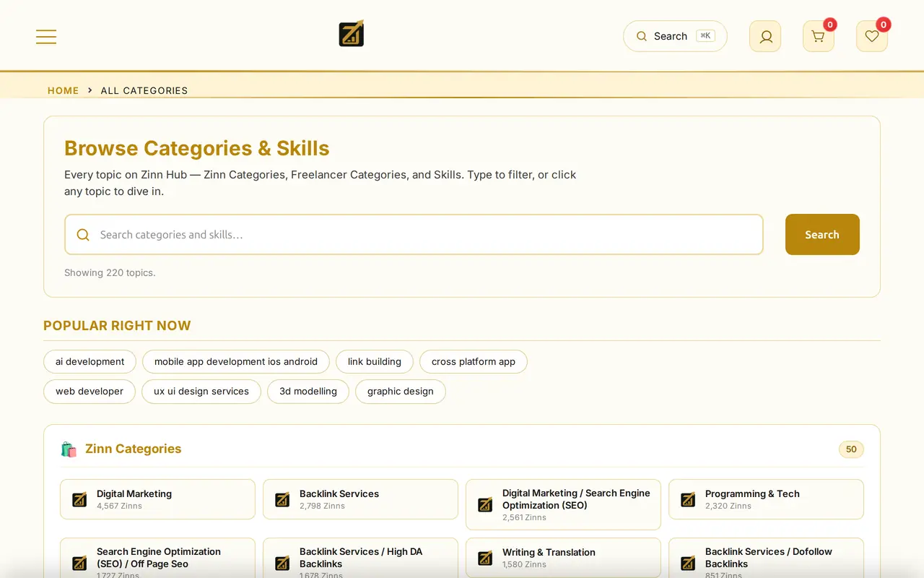Click the '2,798 Zinns' count
The width and height of the screenshot is (924, 578).
pos(322,506)
